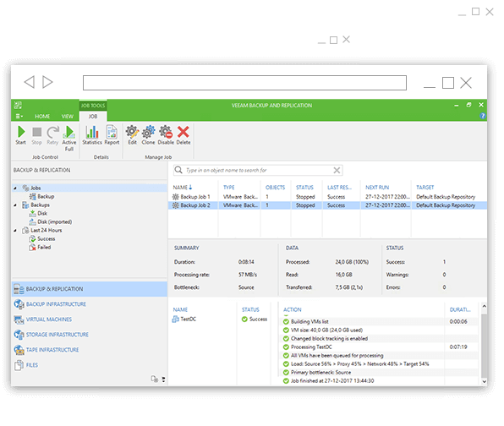
Task: Clear the object search box
Action: tap(337, 170)
